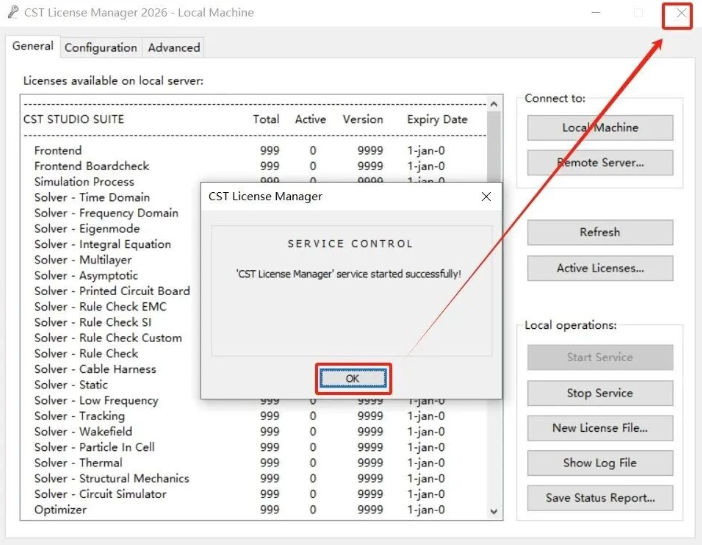
Task: Click Save Status Report button
Action: [599, 498]
